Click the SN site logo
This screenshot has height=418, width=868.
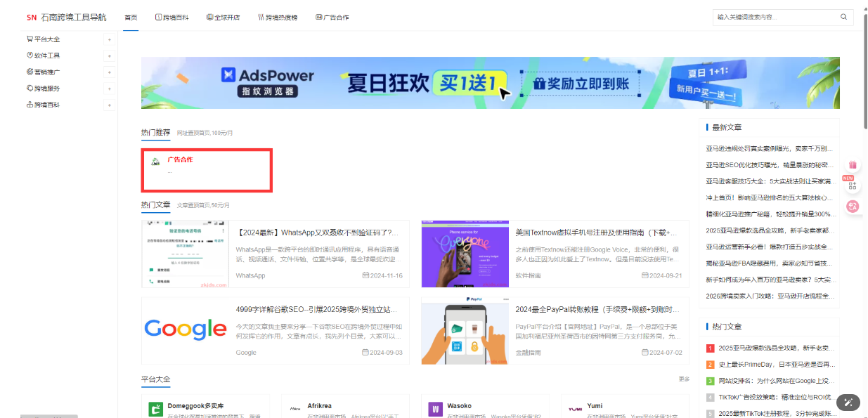click(x=32, y=17)
